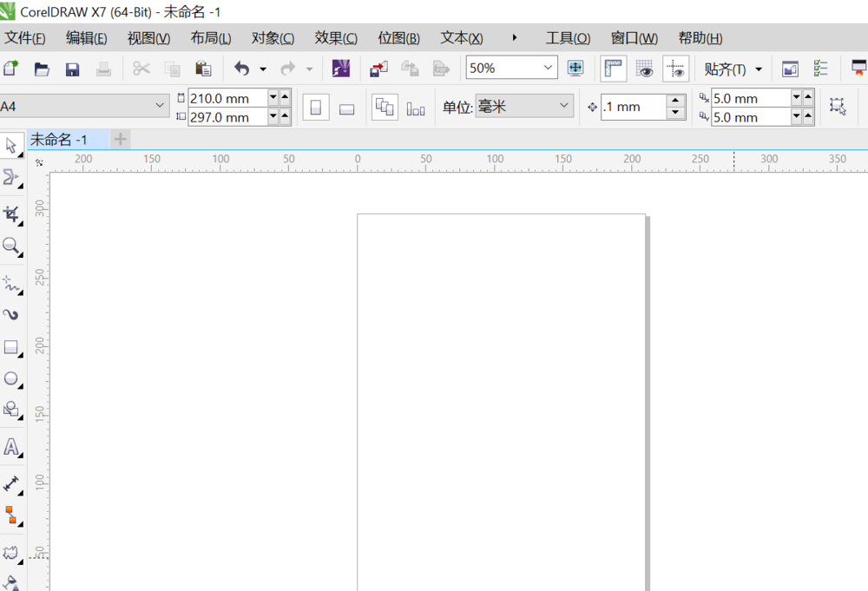Increase the nudge distance .1 mm

[x=674, y=100]
